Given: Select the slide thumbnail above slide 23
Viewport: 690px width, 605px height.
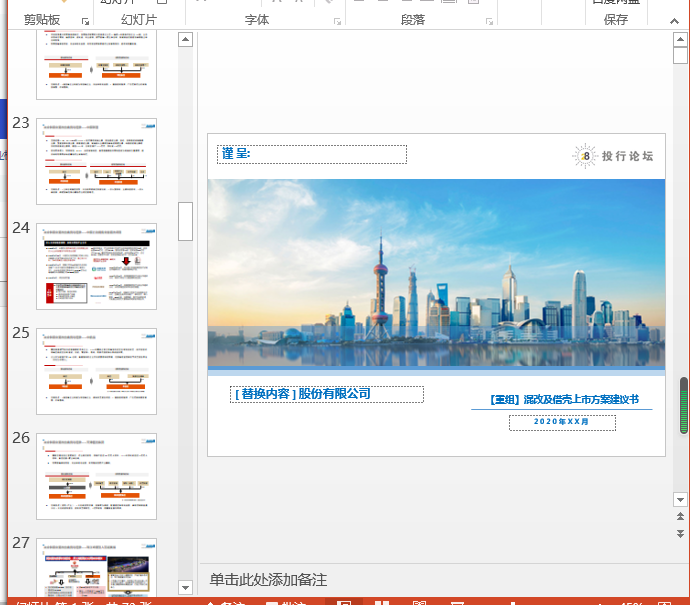Looking at the screenshot, I should click(x=96, y=65).
